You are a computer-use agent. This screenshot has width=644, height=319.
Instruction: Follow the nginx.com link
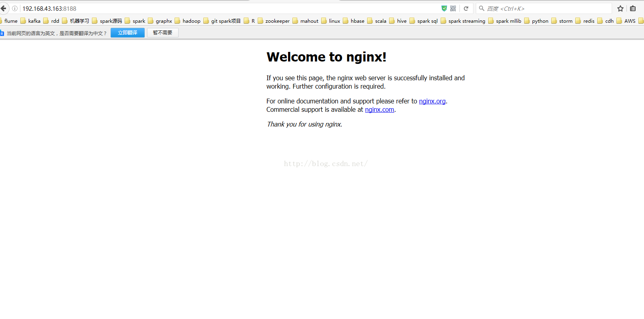click(380, 109)
